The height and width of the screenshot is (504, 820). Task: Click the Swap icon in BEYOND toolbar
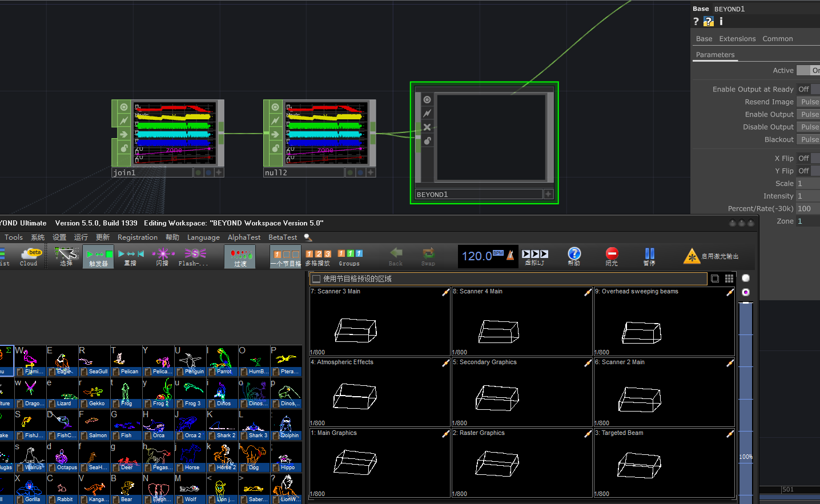[428, 256]
